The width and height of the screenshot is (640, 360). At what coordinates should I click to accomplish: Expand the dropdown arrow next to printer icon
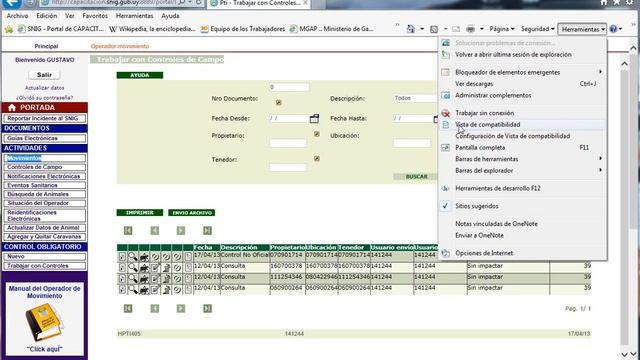482,29
